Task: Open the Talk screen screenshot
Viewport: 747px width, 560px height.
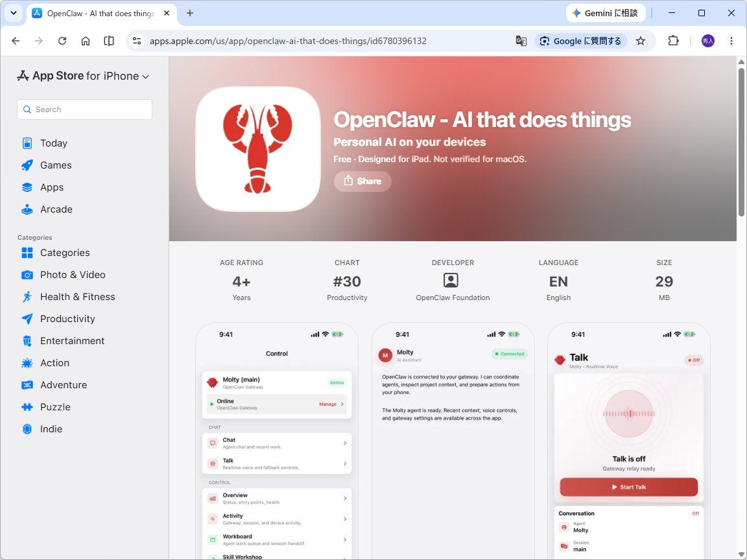Action: (x=629, y=441)
